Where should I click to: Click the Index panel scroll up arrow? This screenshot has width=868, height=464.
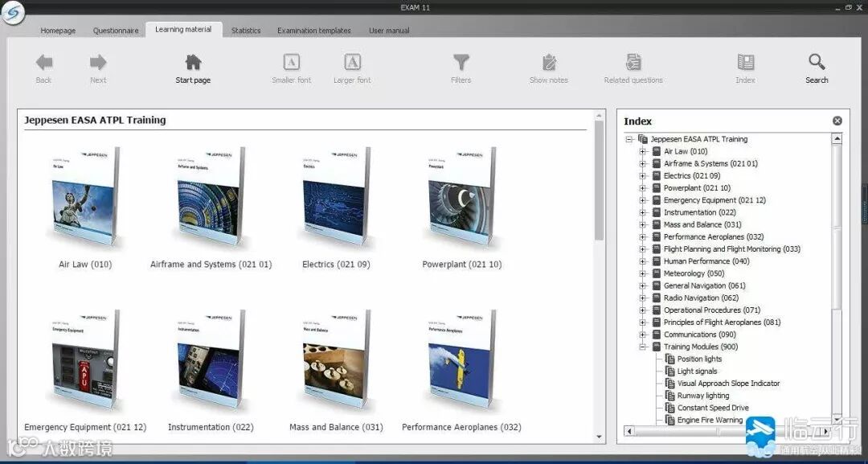(837, 139)
